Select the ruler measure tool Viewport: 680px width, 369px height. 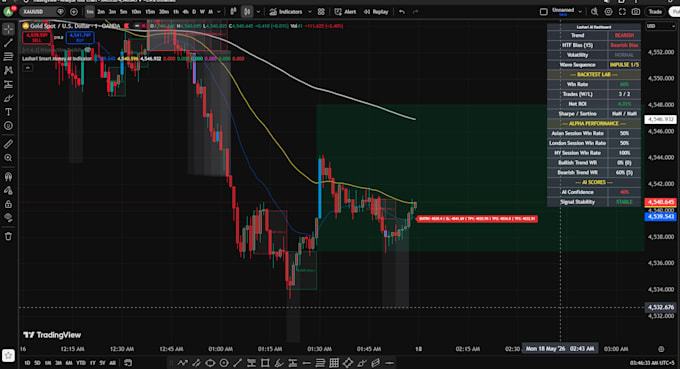[8, 144]
